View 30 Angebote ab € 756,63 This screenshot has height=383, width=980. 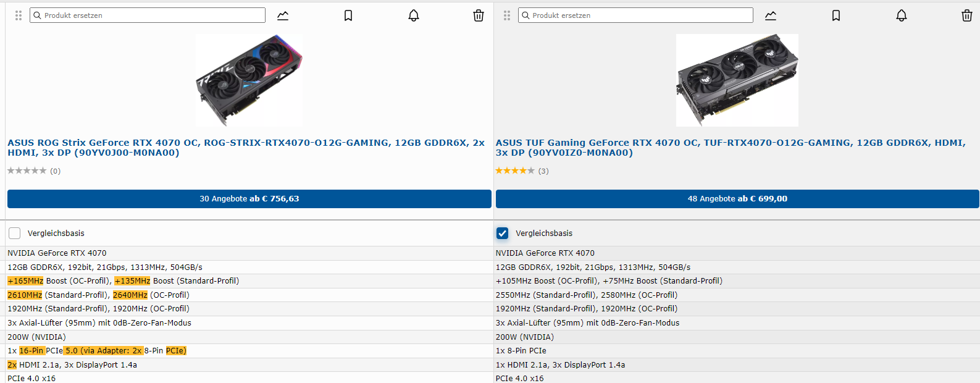(x=249, y=199)
